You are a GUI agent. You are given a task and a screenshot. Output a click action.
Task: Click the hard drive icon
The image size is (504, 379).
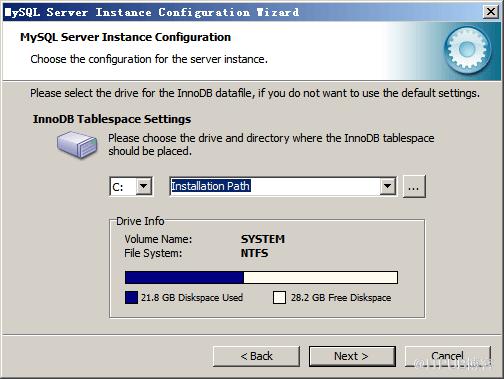77,144
